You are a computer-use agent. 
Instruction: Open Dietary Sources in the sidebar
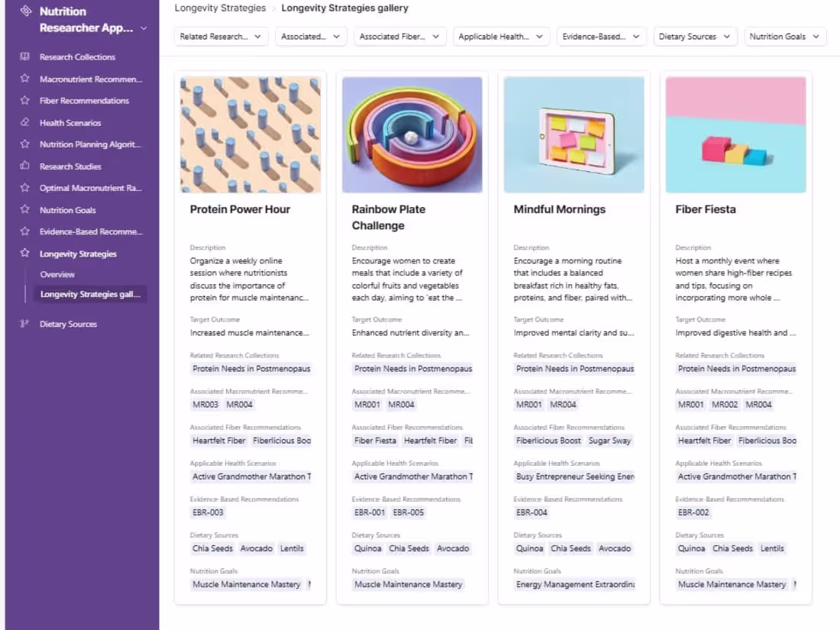(68, 324)
